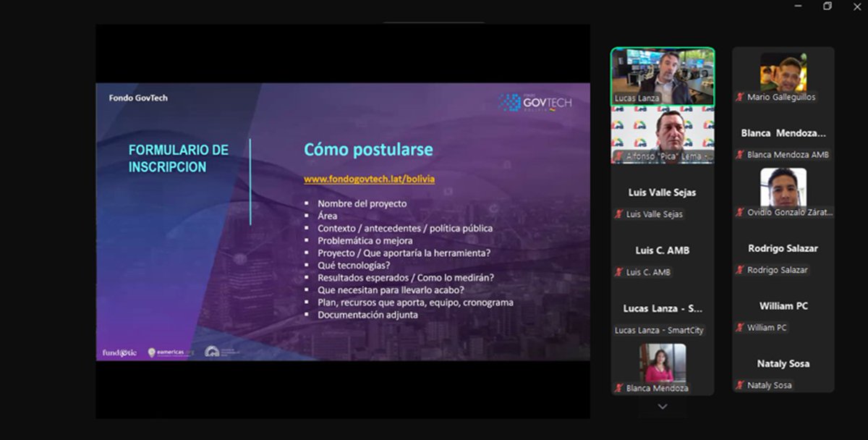Select Ovidio Gonzalo Zárat's profile photo tile
The width and height of the screenshot is (868, 440).
[x=783, y=188]
